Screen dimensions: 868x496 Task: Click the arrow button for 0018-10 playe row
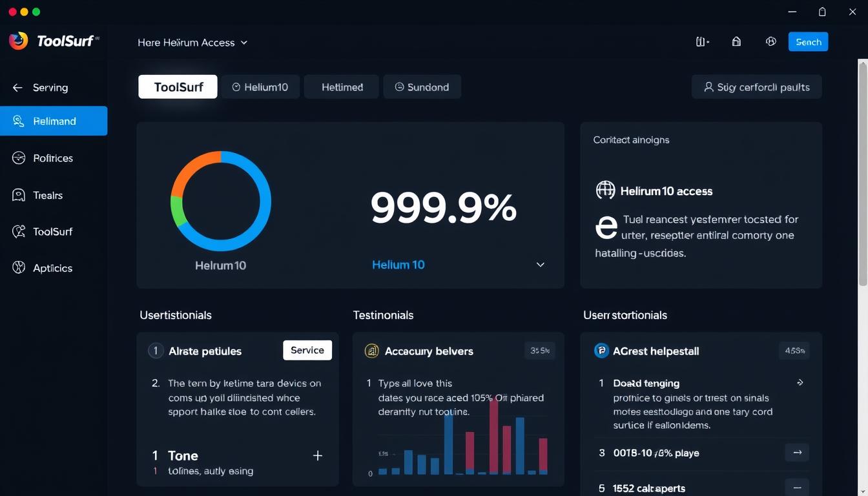pyautogui.click(x=797, y=453)
